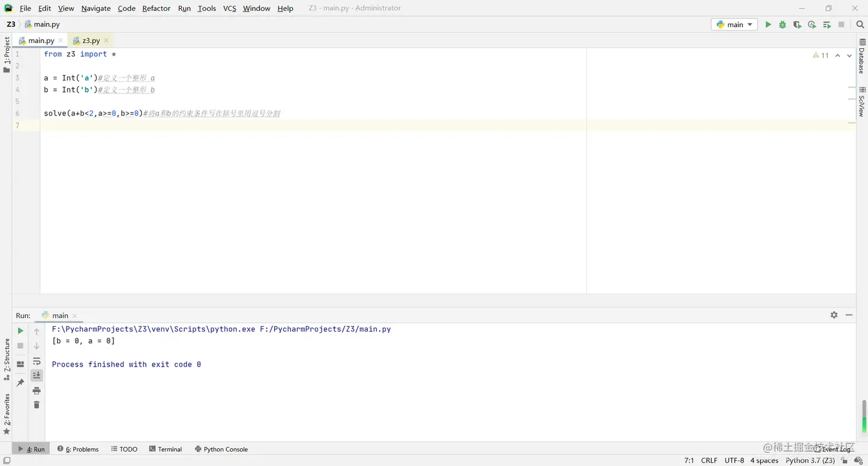Open the Navigate menu

[x=96, y=8]
